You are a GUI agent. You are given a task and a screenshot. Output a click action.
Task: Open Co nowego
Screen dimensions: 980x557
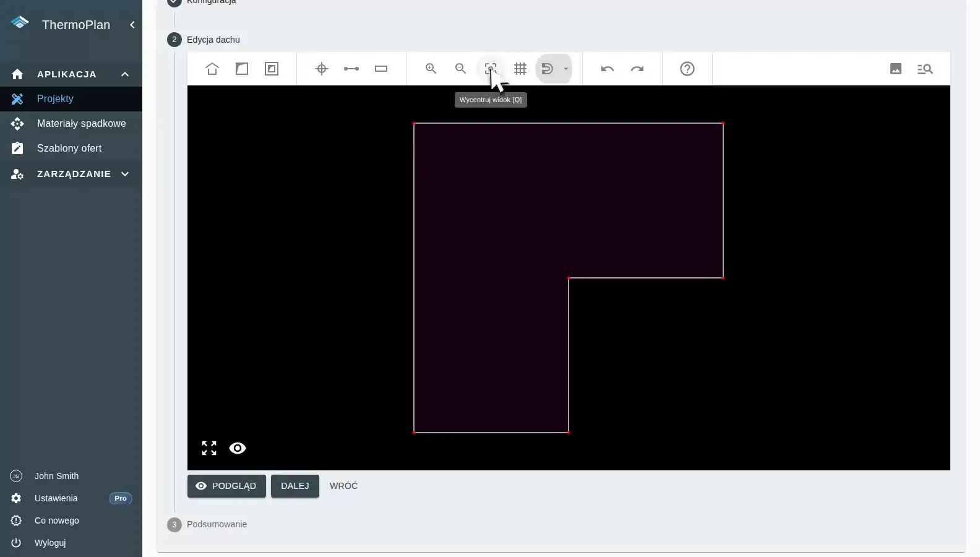(x=71, y=520)
